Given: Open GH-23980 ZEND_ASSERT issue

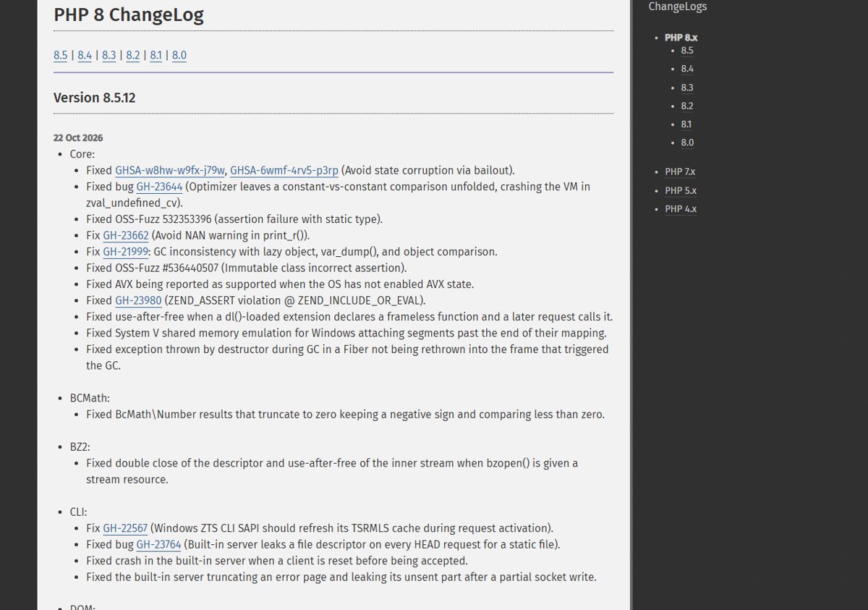Looking at the screenshot, I should pyautogui.click(x=138, y=300).
